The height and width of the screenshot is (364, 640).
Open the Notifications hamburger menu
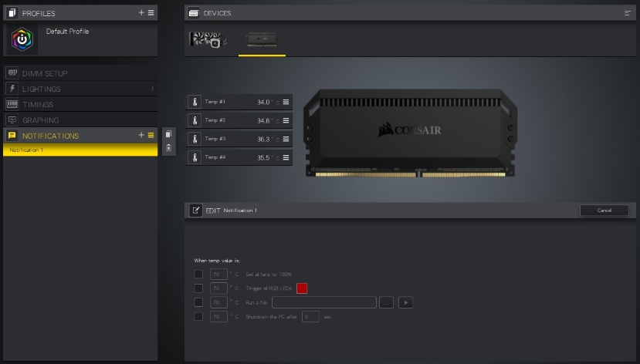coord(151,135)
